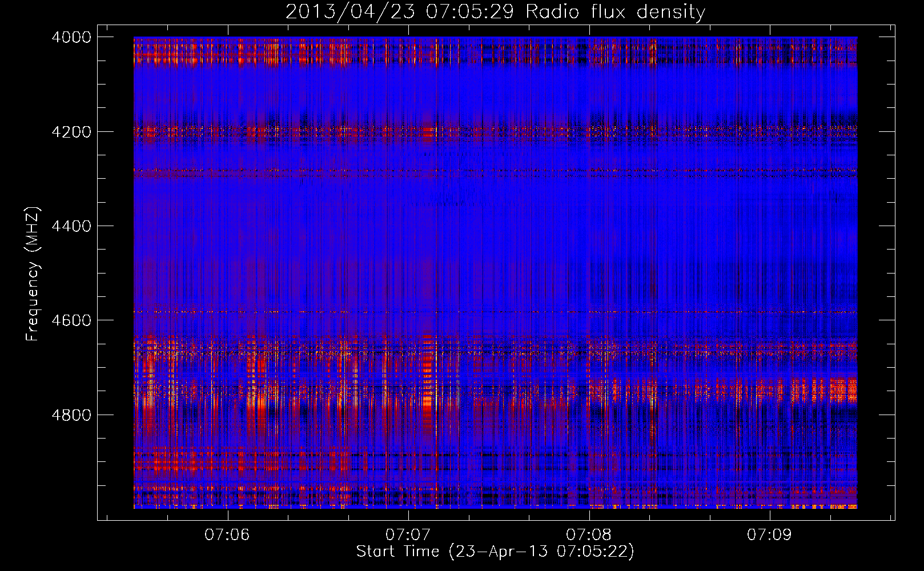Image resolution: width=924 pixels, height=571 pixels.
Task: Click the 4200 frequency axis label
Action: 71,132
